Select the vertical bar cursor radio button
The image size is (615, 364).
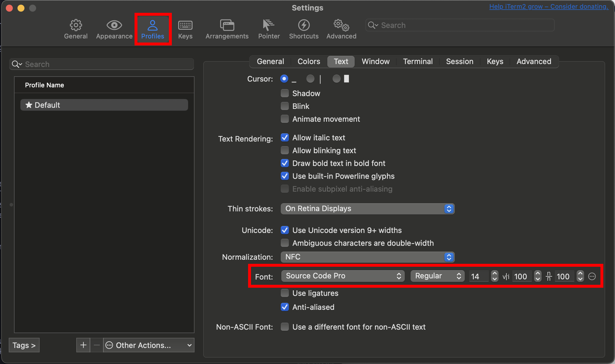pyautogui.click(x=310, y=79)
